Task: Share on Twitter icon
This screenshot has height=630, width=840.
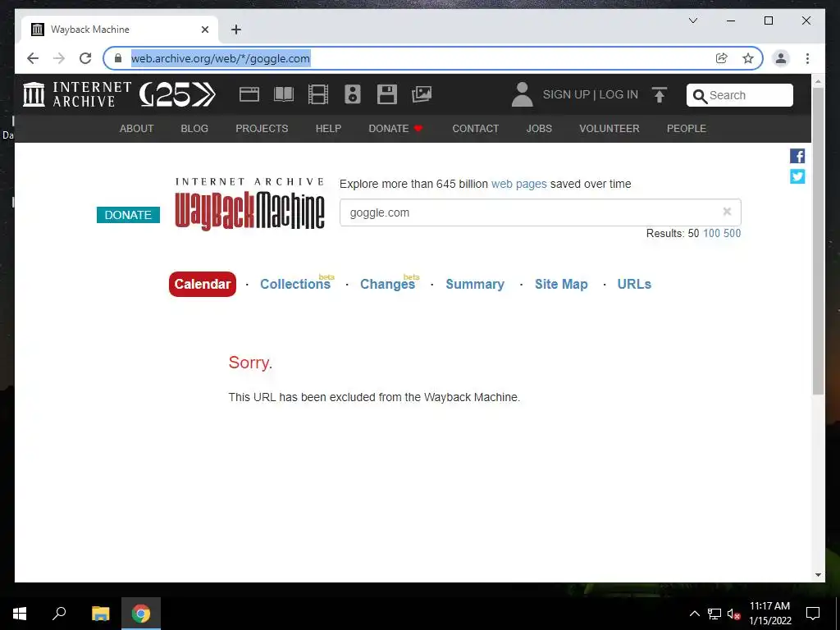Action: (x=797, y=176)
